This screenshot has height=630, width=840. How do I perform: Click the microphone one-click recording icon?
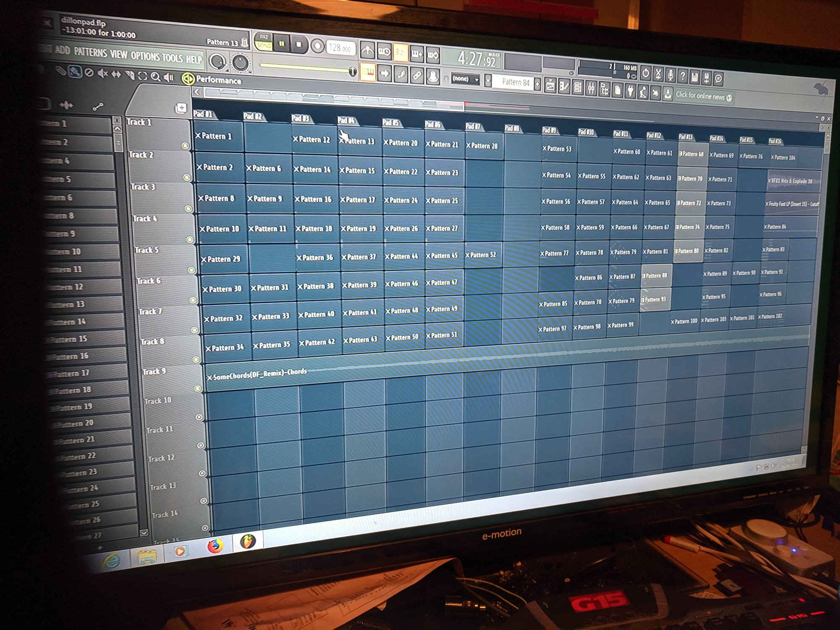tap(670, 75)
